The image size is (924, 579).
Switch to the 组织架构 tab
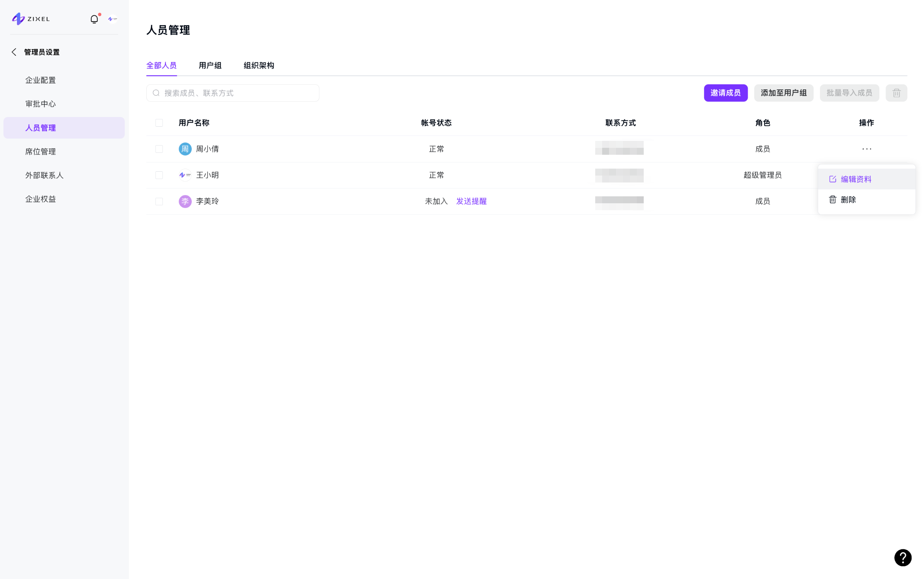[x=259, y=65]
